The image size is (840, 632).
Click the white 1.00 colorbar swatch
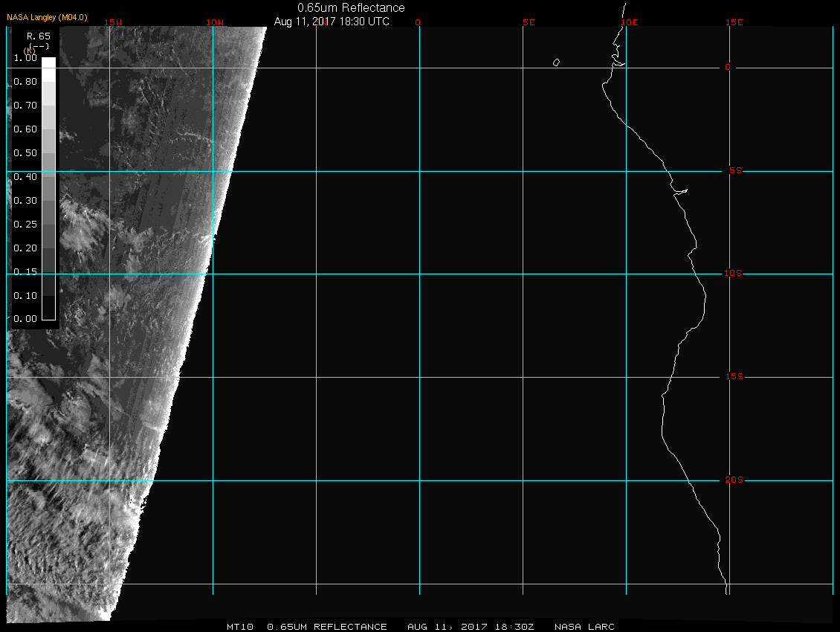pyautogui.click(x=48, y=63)
